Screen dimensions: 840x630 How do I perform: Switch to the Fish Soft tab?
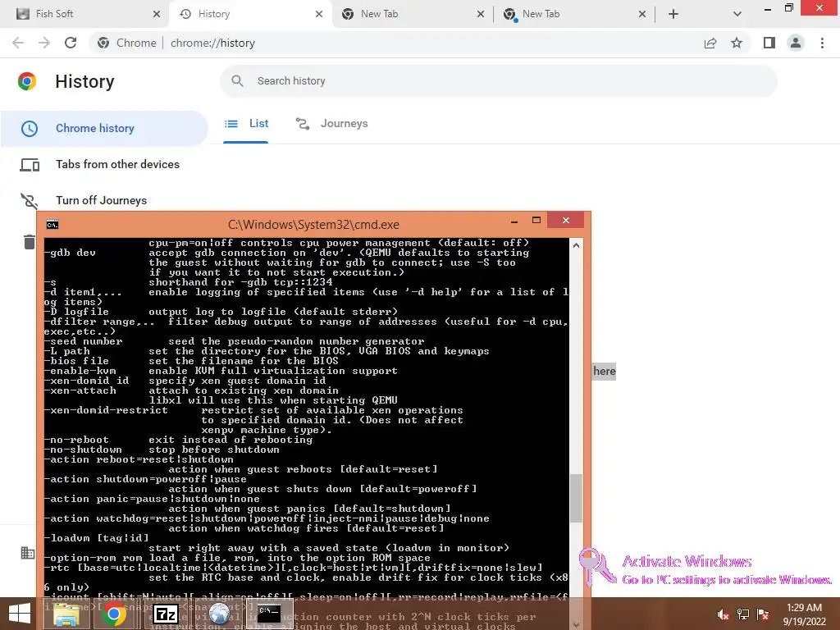85,14
